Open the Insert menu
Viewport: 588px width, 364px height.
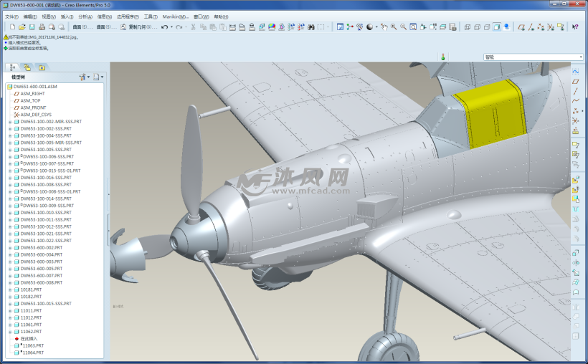pyautogui.click(x=67, y=17)
